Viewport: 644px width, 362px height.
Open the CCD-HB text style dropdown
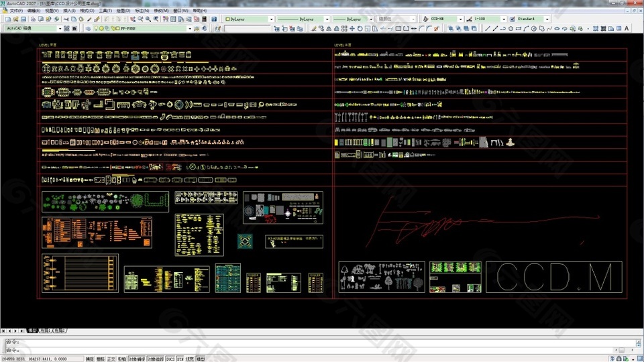443,19
